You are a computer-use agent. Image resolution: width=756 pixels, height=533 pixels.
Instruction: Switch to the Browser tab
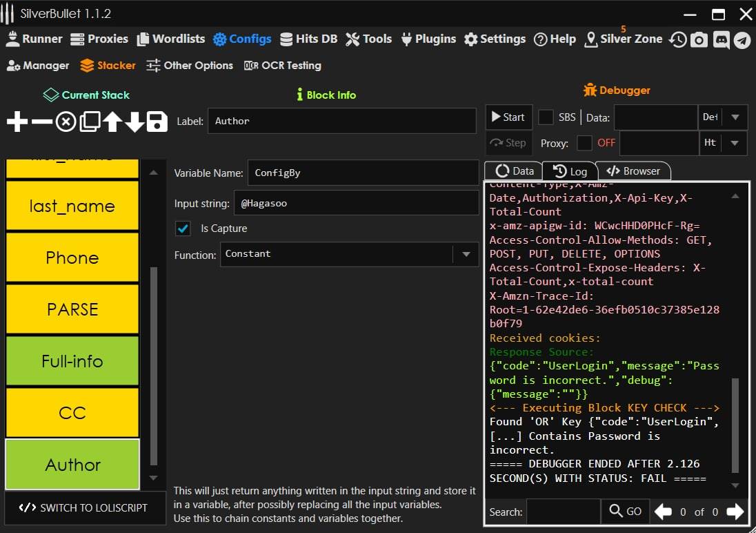(x=633, y=171)
